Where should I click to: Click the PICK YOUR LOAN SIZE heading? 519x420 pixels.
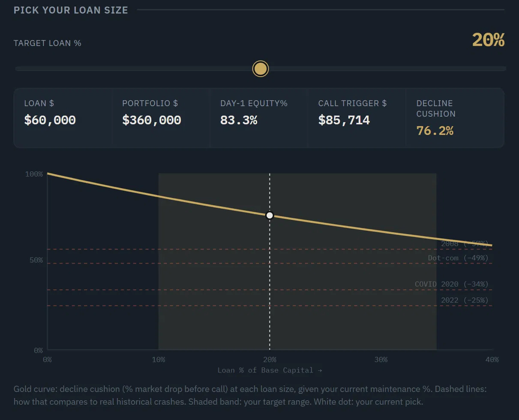[71, 10]
